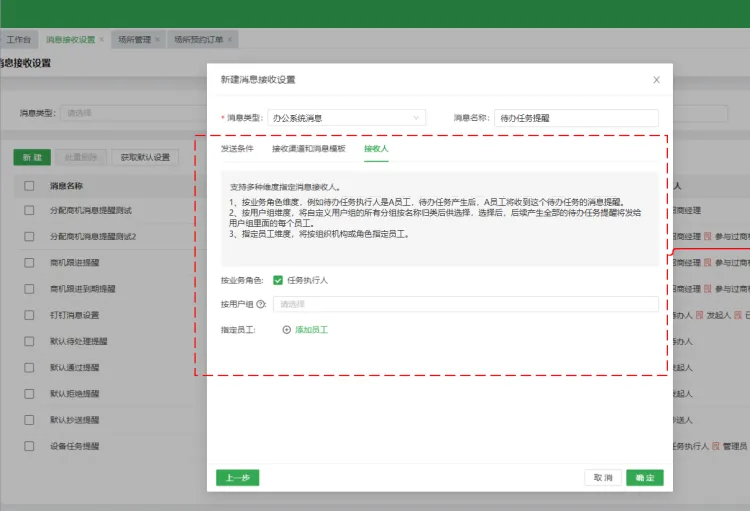750x511 pixels.
Task: Open background 消息类型 filter dropdown
Action: point(134,113)
